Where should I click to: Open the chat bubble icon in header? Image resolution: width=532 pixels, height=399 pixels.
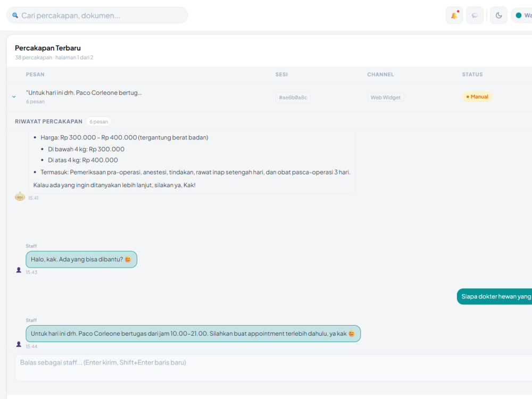475,15
